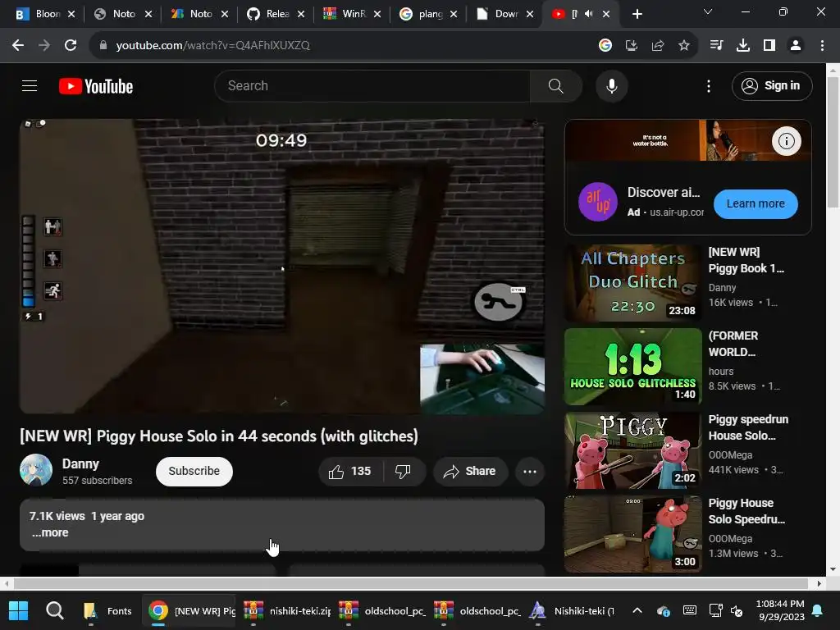This screenshot has height=630, width=840.
Task: Click the Google icon in the address bar
Action: (605, 46)
